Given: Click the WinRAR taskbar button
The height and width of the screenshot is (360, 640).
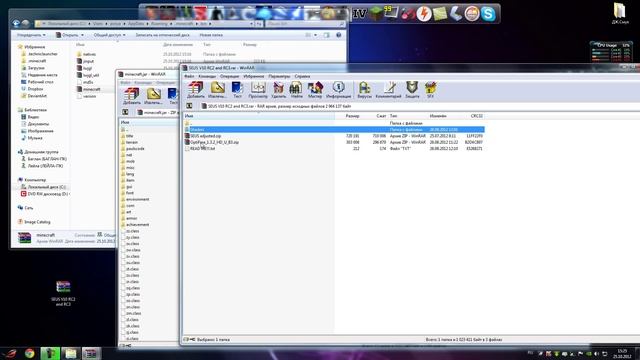Looking at the screenshot, I should [x=91, y=353].
